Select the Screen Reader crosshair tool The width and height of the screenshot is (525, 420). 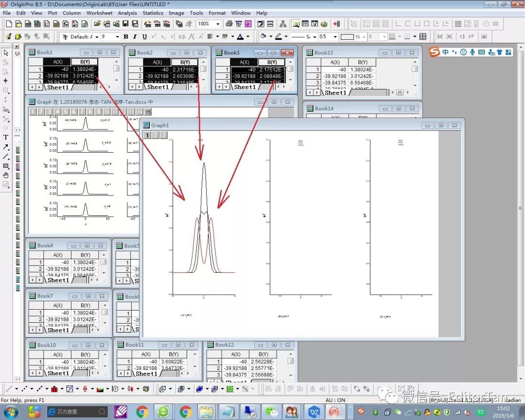(x=6, y=81)
